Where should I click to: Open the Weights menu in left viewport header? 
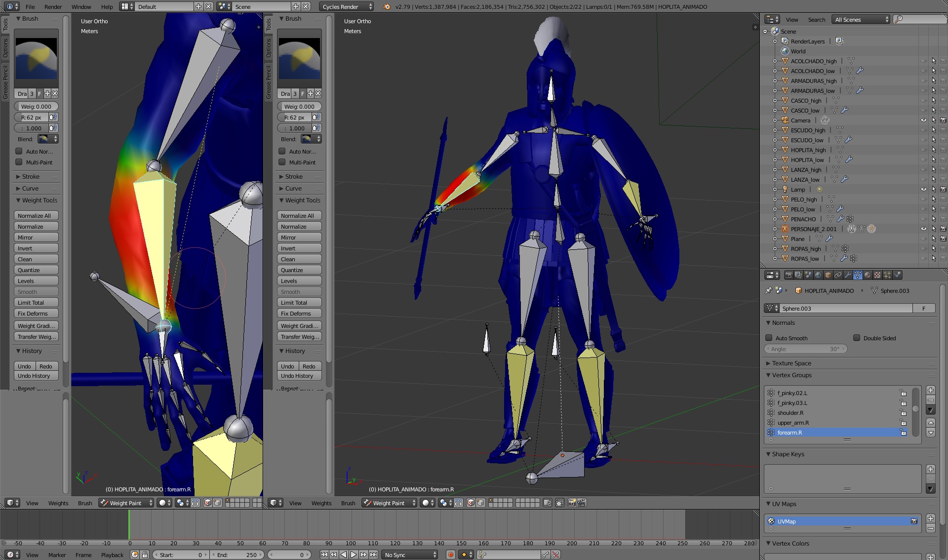click(x=58, y=503)
